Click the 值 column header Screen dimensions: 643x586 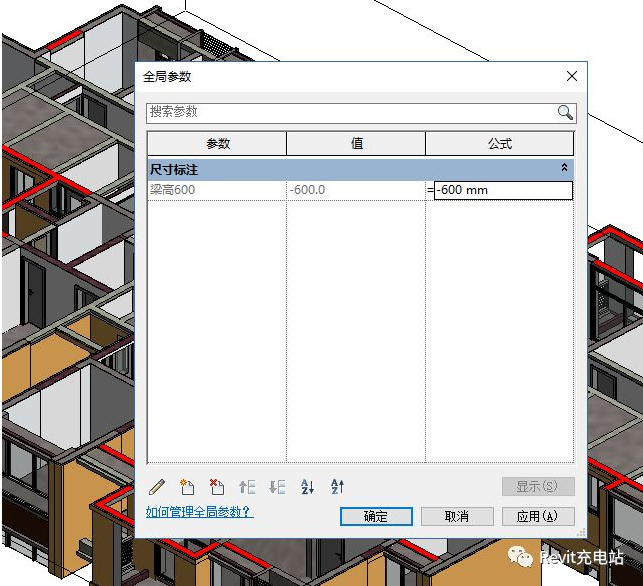(x=356, y=144)
